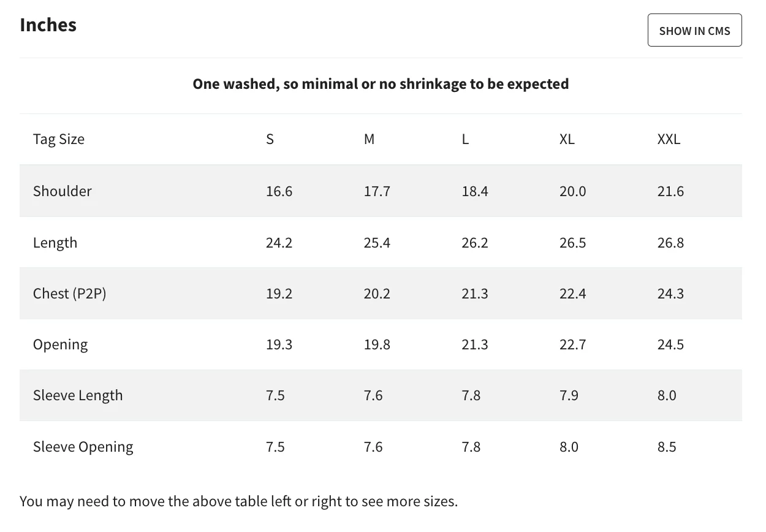This screenshot has width=766, height=532.
Task: Select the S size column header
Action: click(x=270, y=139)
